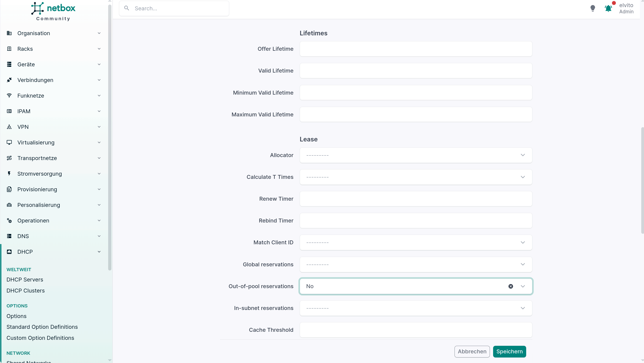Open the Options link

(17, 316)
